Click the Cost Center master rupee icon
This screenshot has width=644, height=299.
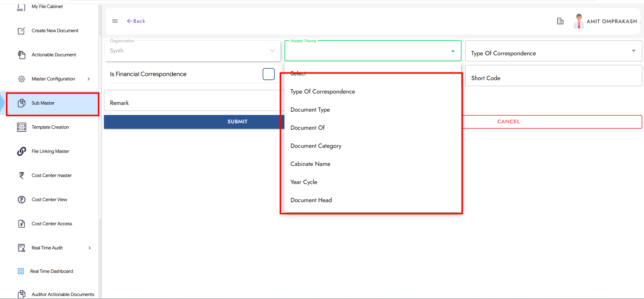pyautogui.click(x=21, y=175)
